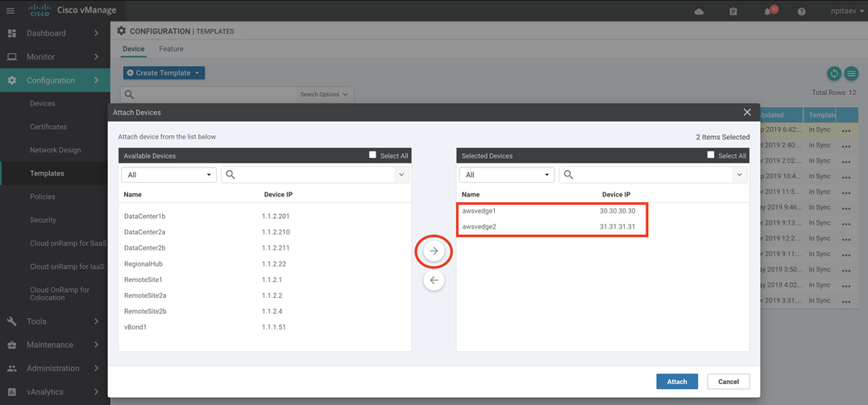The height and width of the screenshot is (405, 868).
Task: Move devices left with arrow button
Action: point(434,280)
